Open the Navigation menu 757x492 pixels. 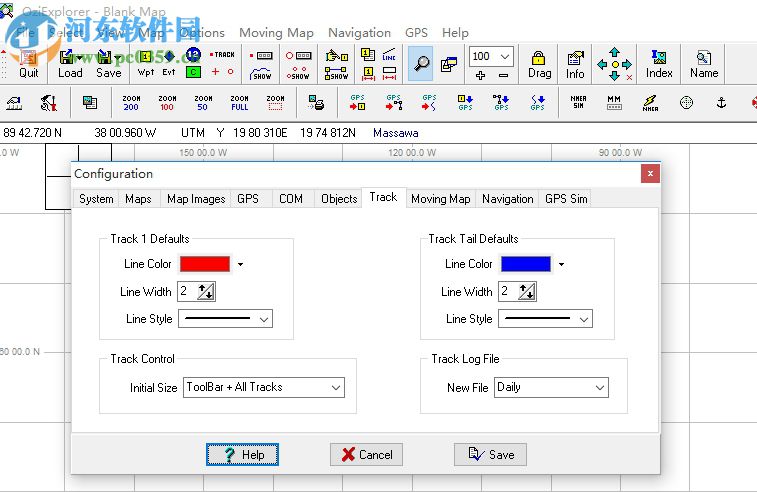(360, 33)
